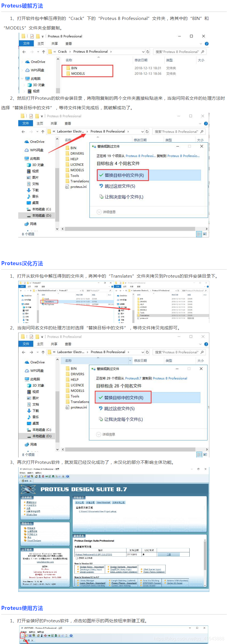Select 网络 in the 29-item copy window sidebar
227x644 pixels.
coord(31,444)
